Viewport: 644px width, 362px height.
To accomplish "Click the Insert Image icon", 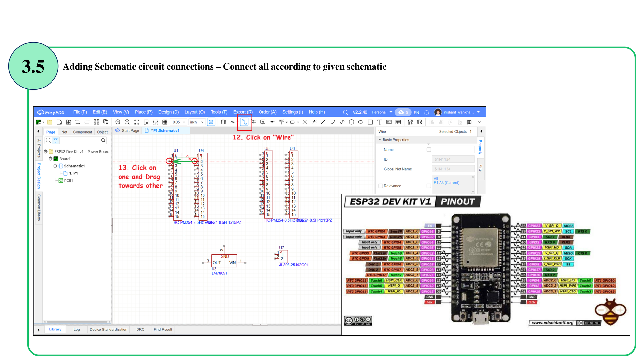I will pyautogui.click(x=389, y=122).
